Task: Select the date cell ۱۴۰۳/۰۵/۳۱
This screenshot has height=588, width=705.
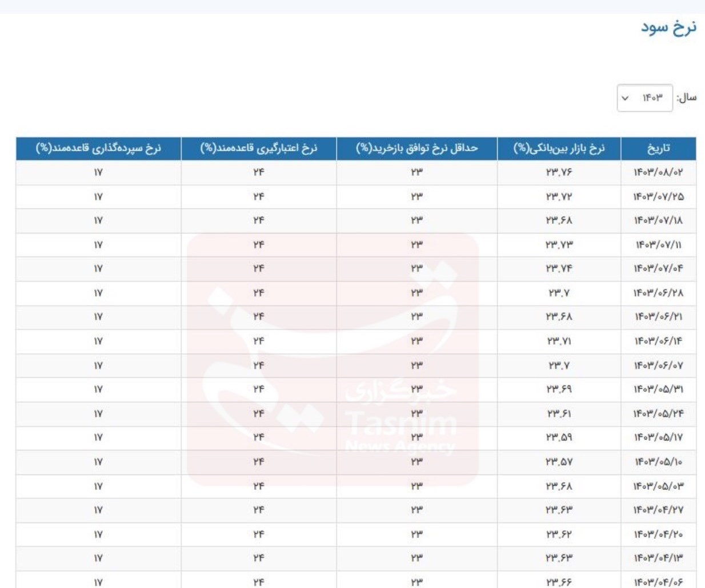Action: point(658,389)
